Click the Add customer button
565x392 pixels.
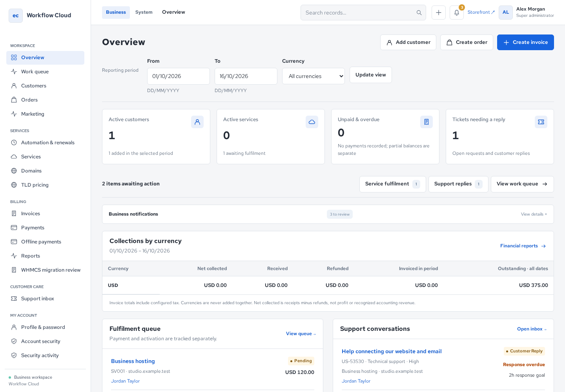point(408,42)
